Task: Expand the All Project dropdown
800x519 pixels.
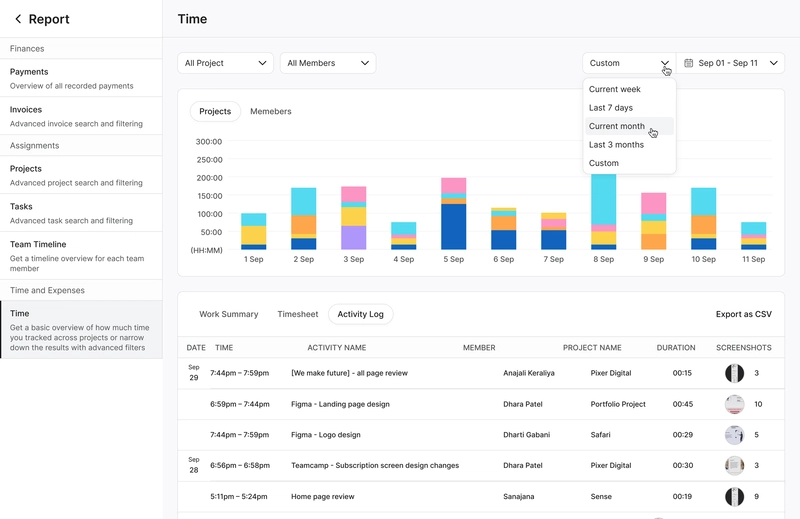Action: (x=225, y=63)
